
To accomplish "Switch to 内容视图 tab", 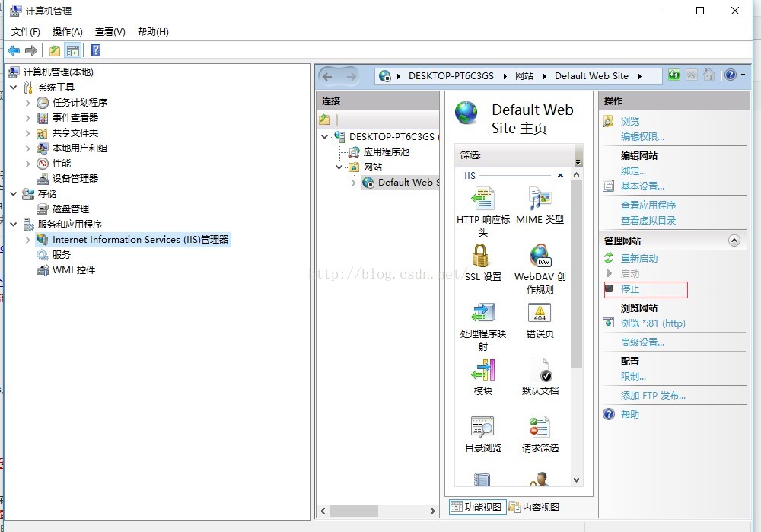I will [535, 507].
